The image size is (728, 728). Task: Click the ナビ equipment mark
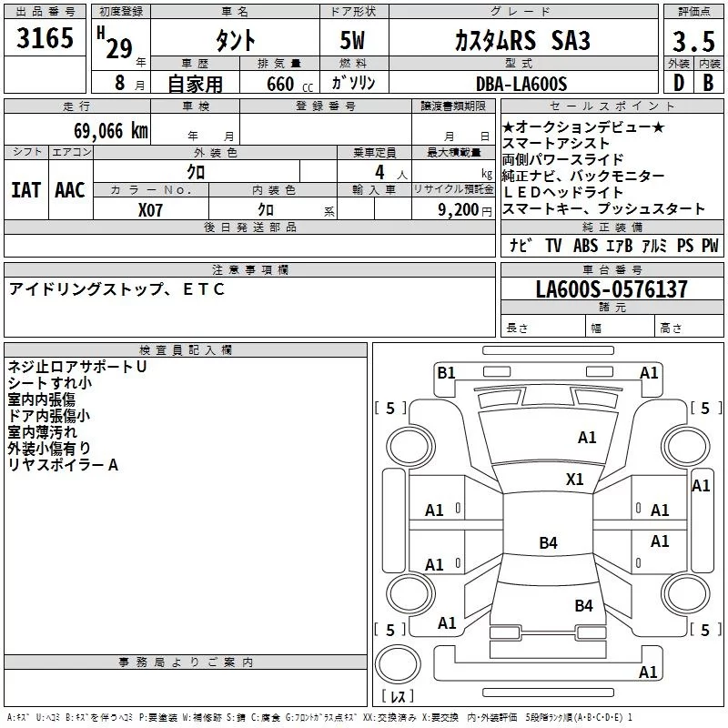click(521, 245)
